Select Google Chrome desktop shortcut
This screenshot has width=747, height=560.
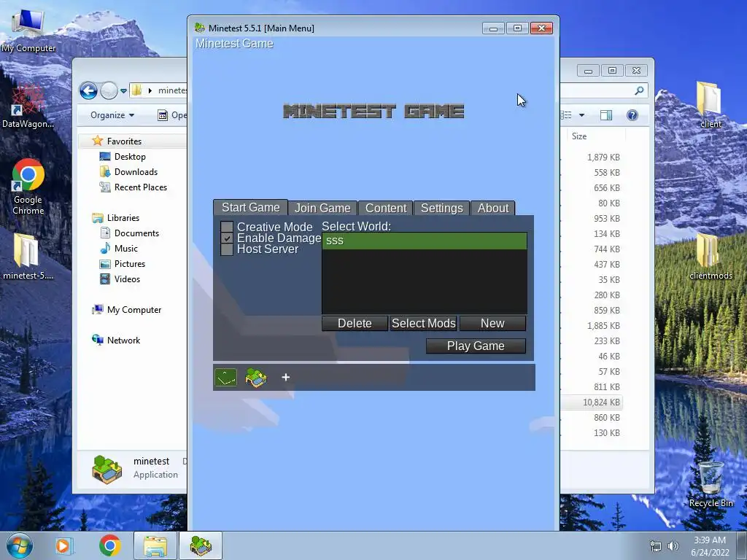click(x=28, y=187)
